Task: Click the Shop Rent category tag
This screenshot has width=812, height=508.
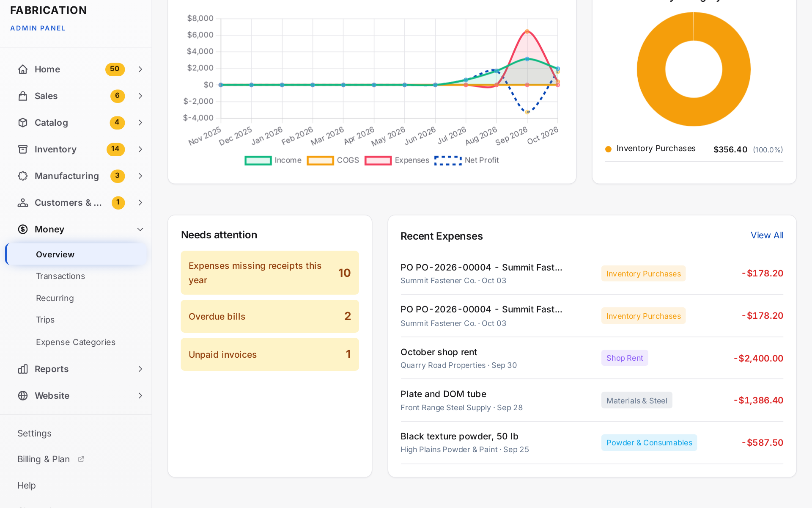Action: coord(625,358)
